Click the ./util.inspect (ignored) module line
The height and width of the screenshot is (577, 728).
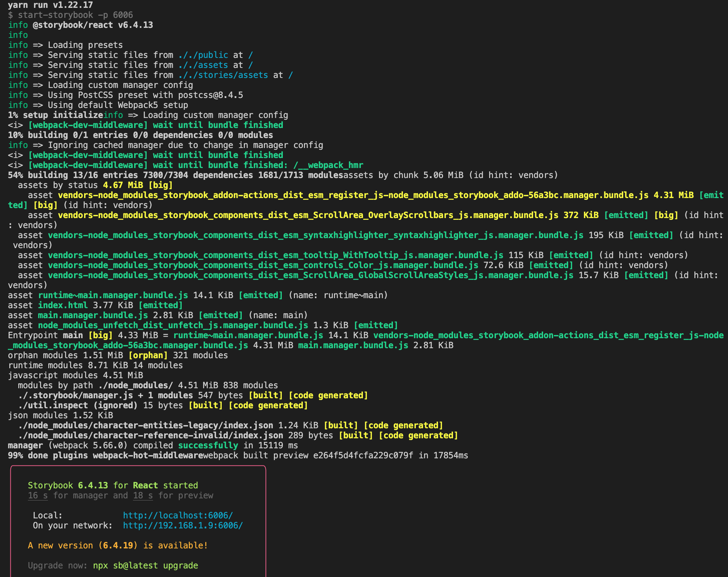coord(78,405)
